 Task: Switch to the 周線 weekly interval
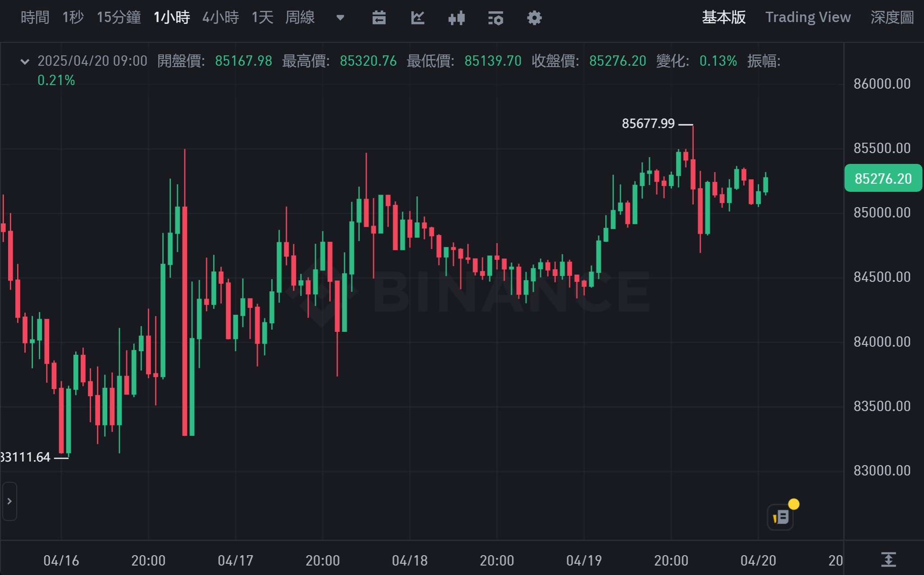coord(300,18)
